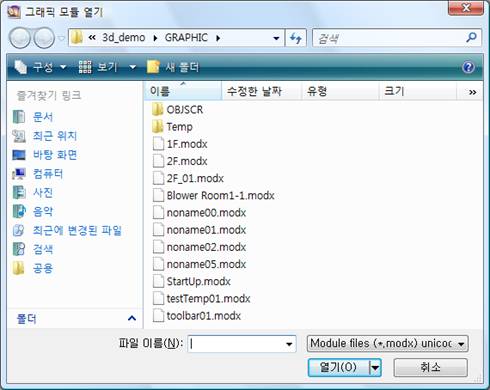
Task: Click the 취소 cancel button
Action: click(x=430, y=367)
